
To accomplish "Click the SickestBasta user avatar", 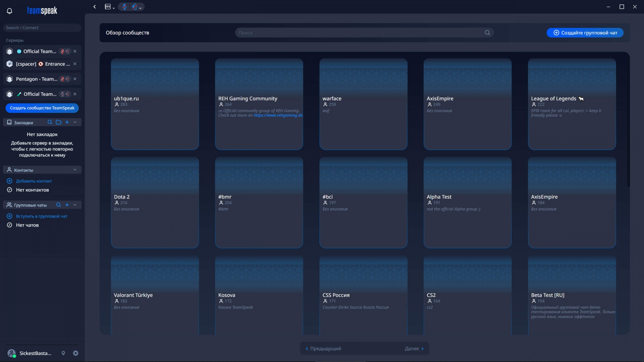I will tap(11, 353).
